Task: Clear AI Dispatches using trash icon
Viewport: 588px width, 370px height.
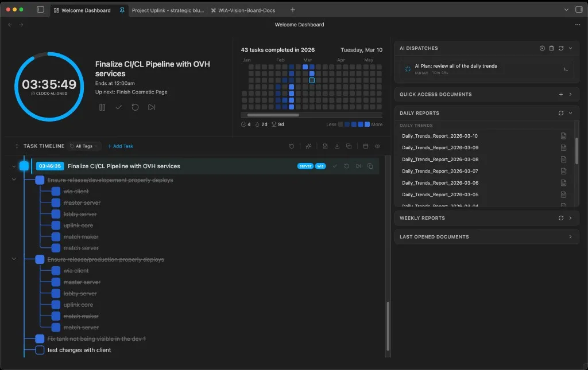Action: pos(551,48)
